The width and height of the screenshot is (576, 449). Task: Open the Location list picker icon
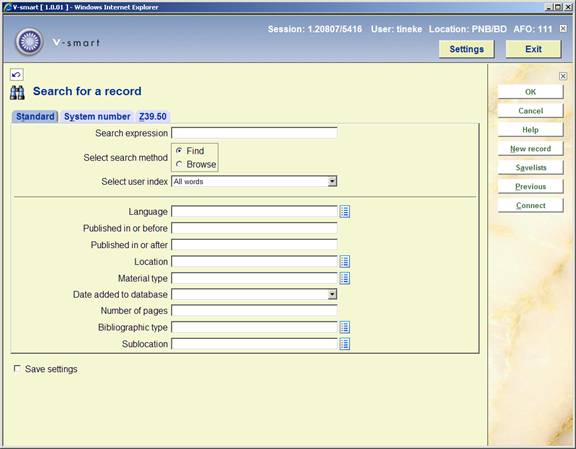click(344, 262)
